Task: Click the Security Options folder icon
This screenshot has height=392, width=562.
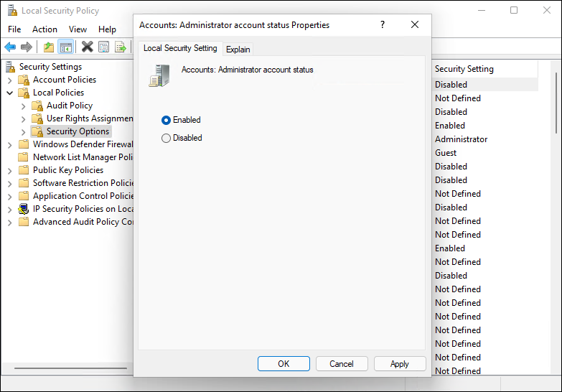Action: pos(37,131)
